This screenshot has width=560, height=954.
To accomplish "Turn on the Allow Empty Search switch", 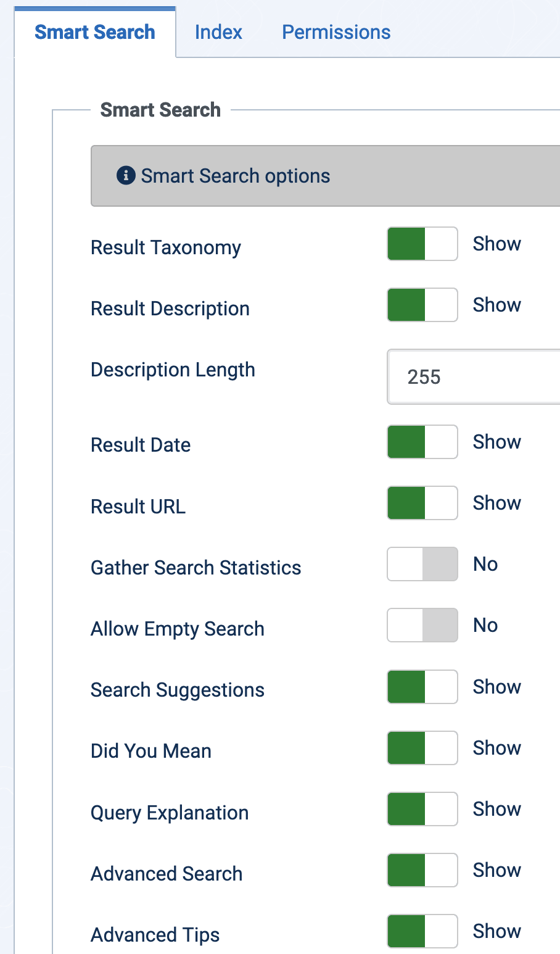I will tap(422, 625).
